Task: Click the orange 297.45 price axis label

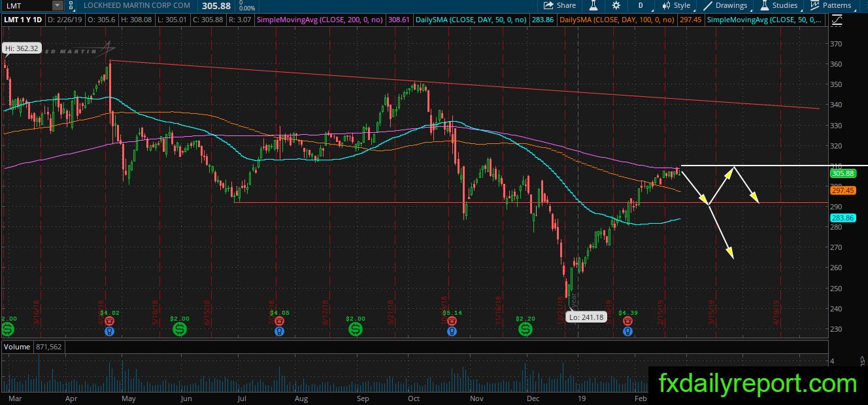Action: click(x=843, y=190)
